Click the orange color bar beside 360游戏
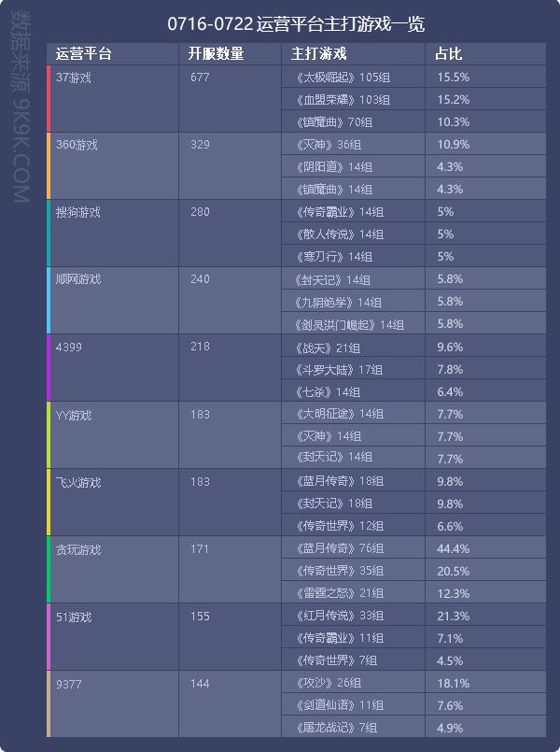Screen dimensions: 560x752 click(49, 166)
